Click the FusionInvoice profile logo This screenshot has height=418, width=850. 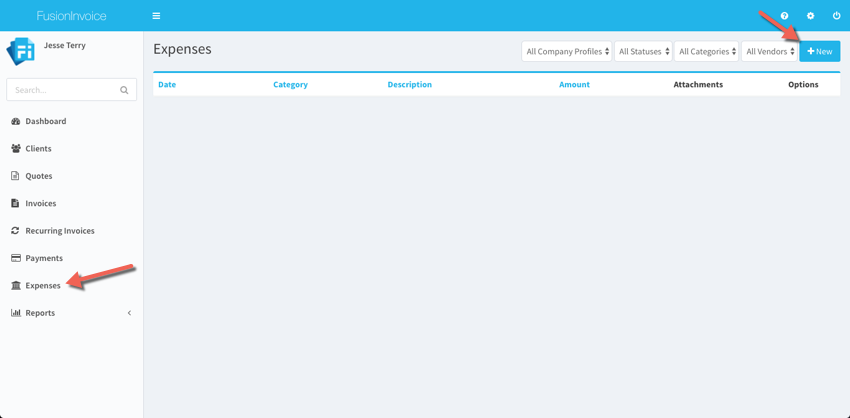21,51
